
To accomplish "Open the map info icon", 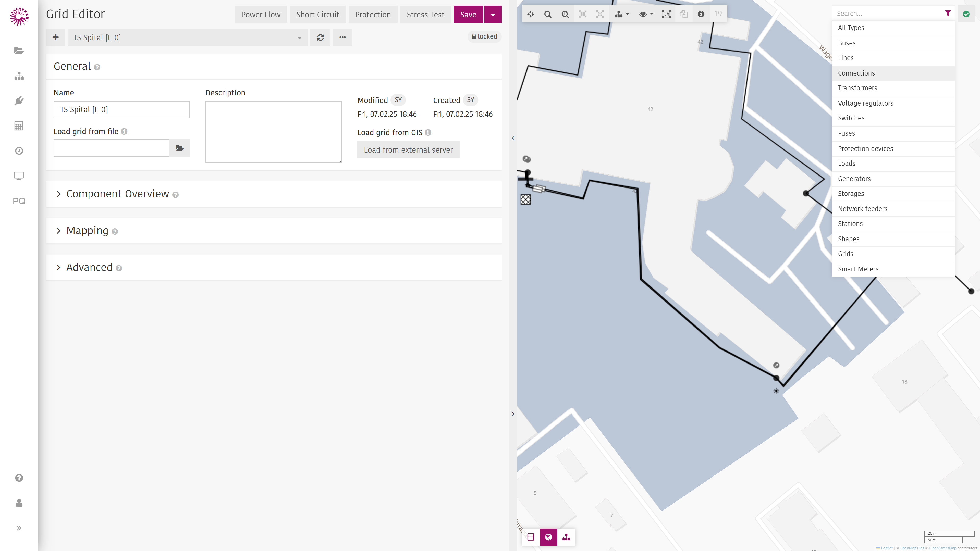I will [701, 14].
